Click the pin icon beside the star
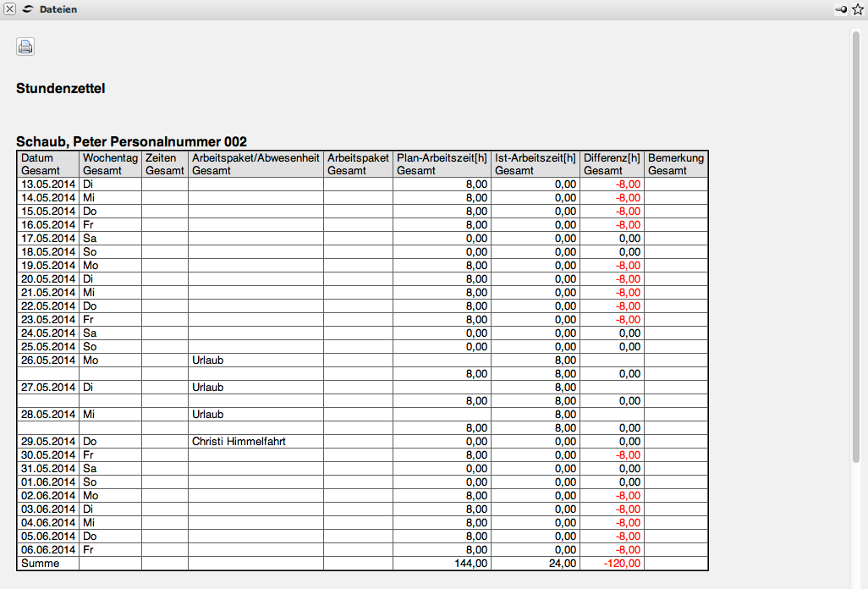Image resolution: width=868 pixels, height=589 pixels. (x=841, y=9)
